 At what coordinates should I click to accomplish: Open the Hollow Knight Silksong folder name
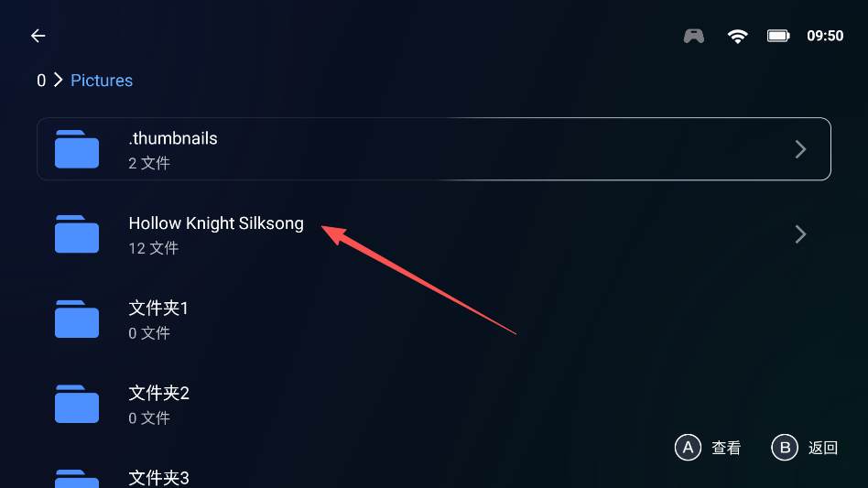click(216, 223)
